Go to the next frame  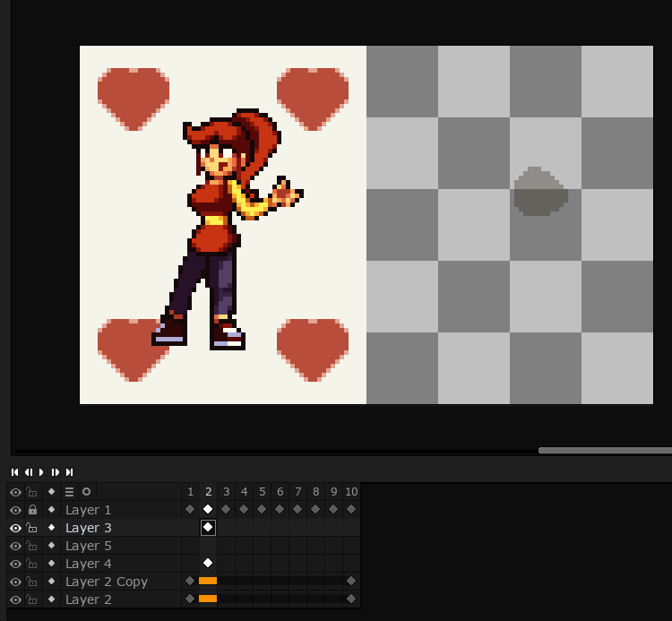(56, 472)
